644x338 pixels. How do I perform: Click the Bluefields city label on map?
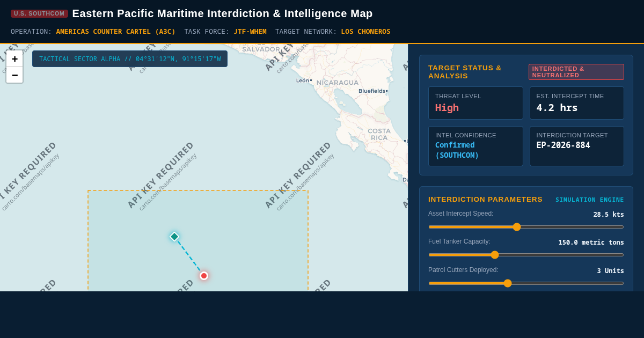[372, 91]
